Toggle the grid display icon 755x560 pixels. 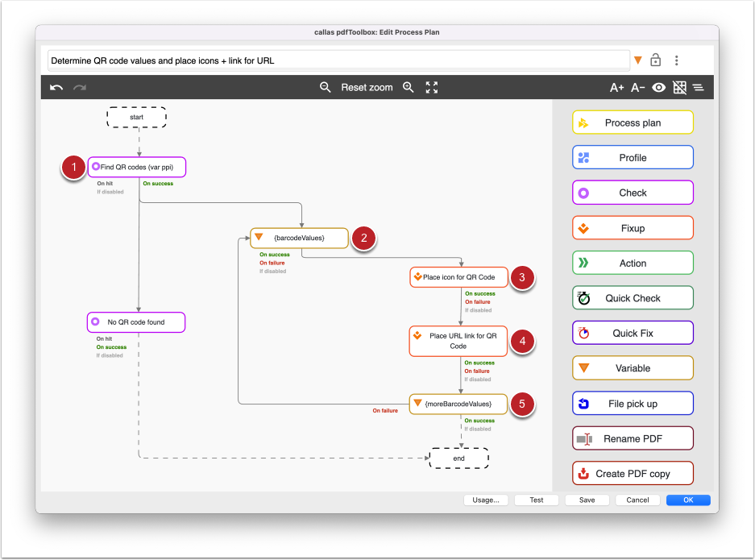[x=679, y=88]
